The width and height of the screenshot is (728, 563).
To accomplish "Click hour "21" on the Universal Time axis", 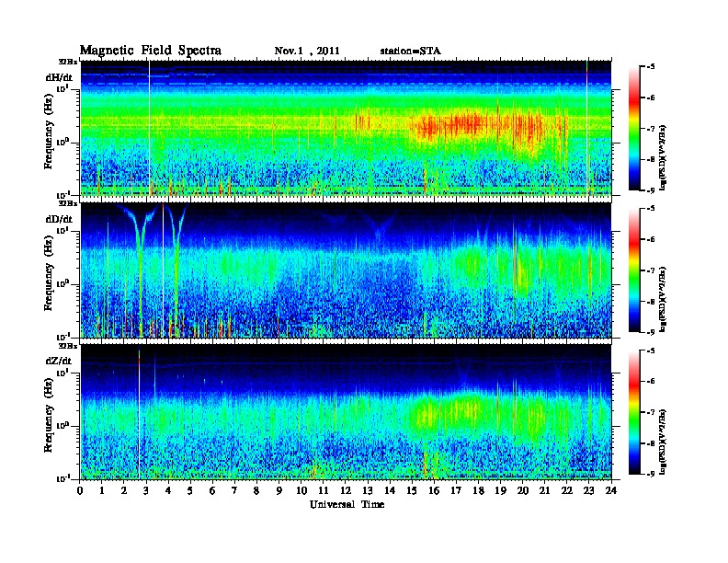I will pos(544,490).
